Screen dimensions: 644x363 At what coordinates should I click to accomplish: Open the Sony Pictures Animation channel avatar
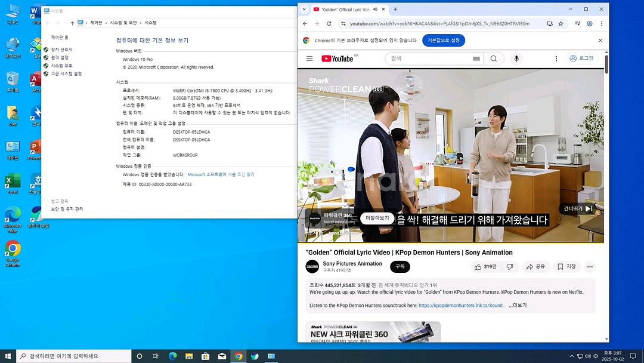tap(312, 266)
